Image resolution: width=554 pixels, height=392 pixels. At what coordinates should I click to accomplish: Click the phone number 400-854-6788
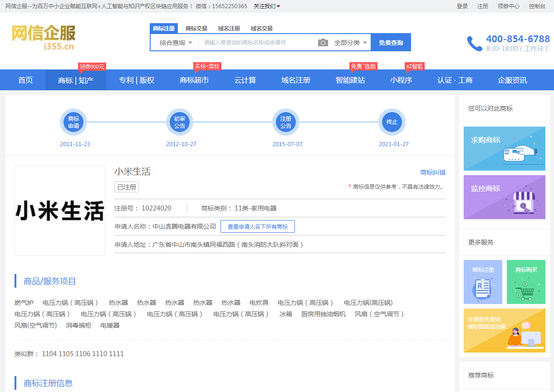coord(518,39)
